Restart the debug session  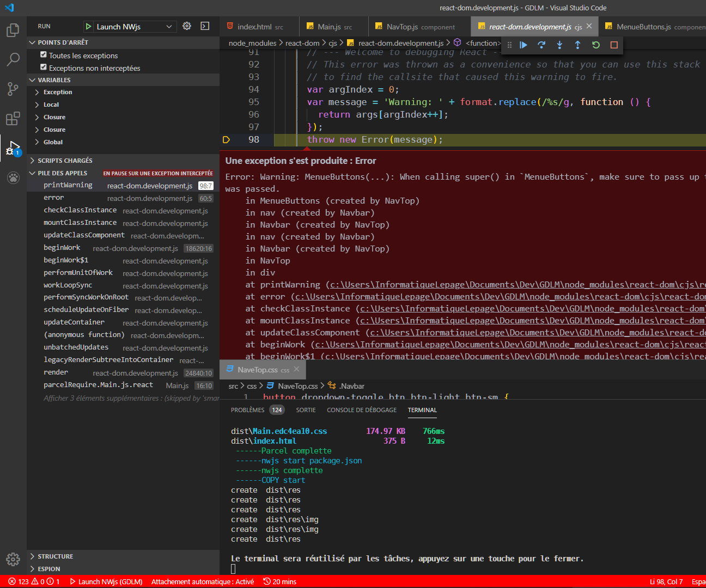(596, 45)
